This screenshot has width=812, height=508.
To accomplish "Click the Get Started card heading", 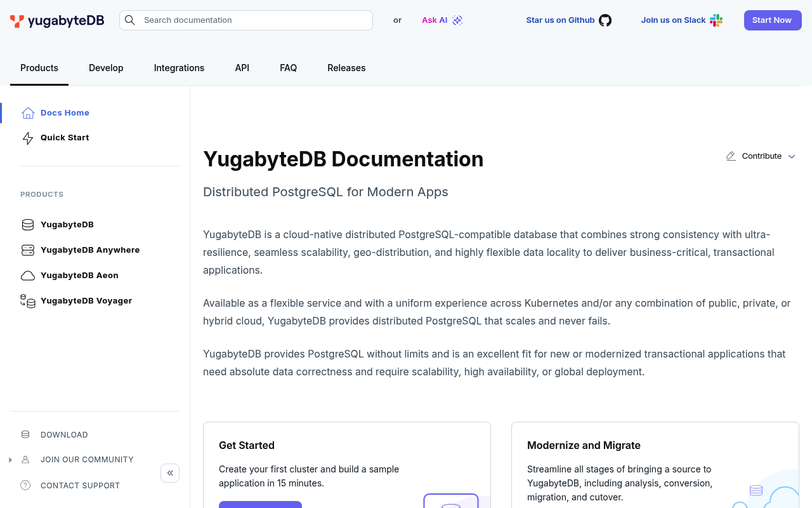I will 247,446.
